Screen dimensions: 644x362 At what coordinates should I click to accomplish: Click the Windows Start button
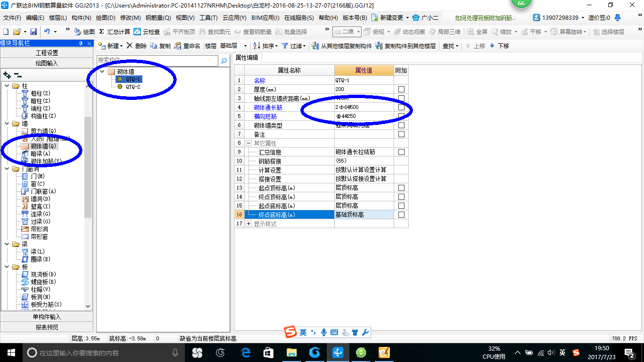pos(11,353)
